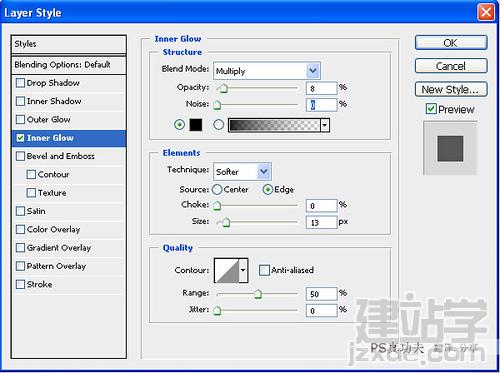Select the Drop Shadow row label

[x=53, y=83]
